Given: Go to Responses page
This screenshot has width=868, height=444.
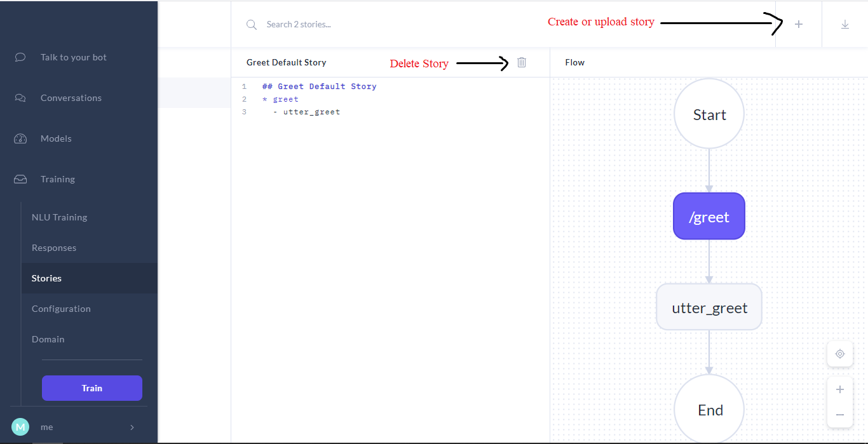Looking at the screenshot, I should [54, 248].
